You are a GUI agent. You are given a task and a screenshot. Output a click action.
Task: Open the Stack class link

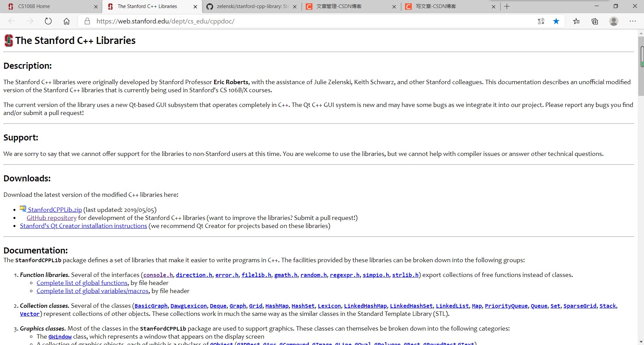tap(608, 306)
